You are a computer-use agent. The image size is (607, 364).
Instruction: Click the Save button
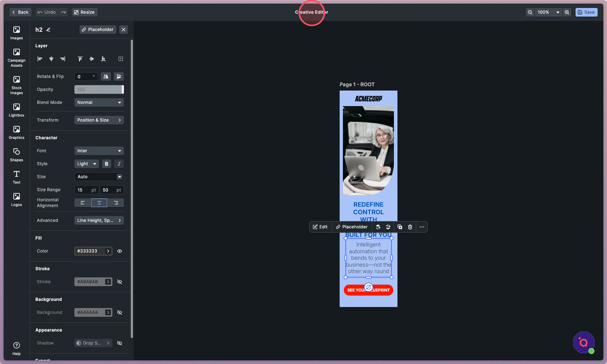pyautogui.click(x=586, y=12)
